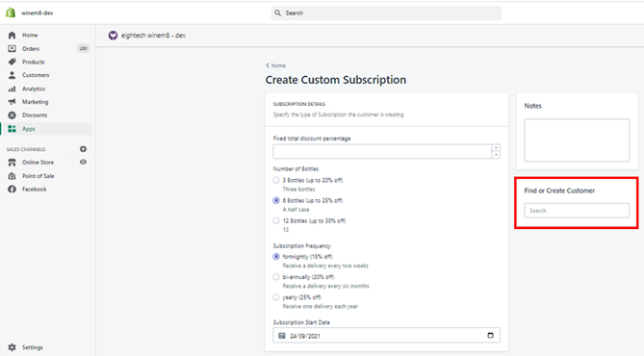Click the Orders inbox icon
This screenshot has width=644, height=356.
click(x=12, y=48)
